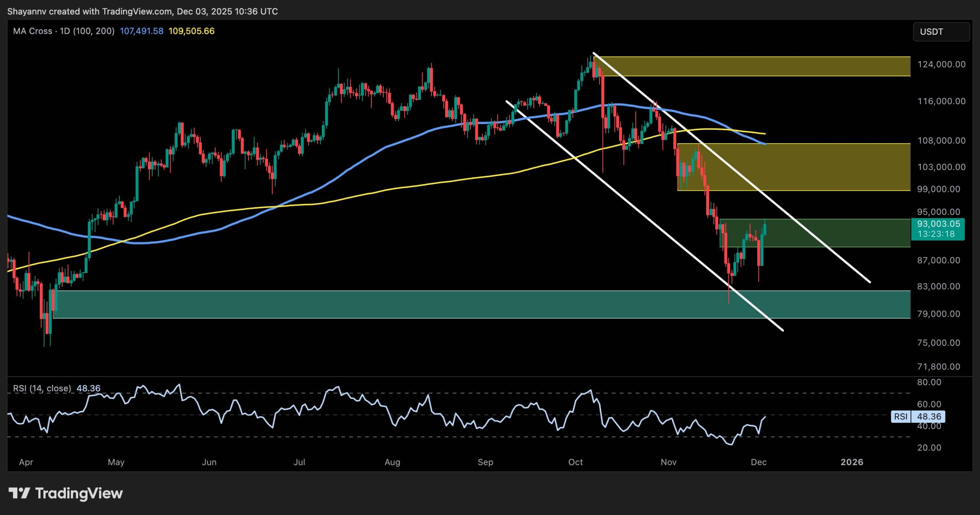The image size is (980, 515).
Task: Click the blue MA value 107,491.58
Action: pyautogui.click(x=141, y=31)
